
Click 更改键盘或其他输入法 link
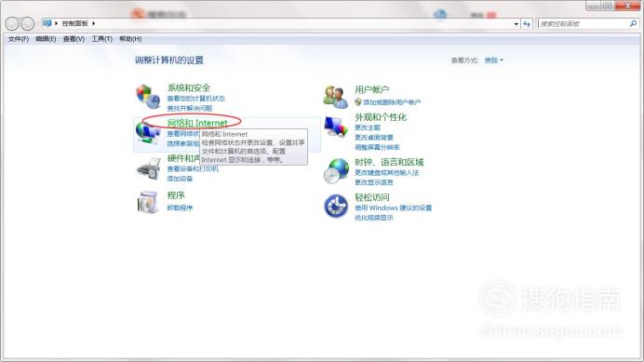point(386,172)
